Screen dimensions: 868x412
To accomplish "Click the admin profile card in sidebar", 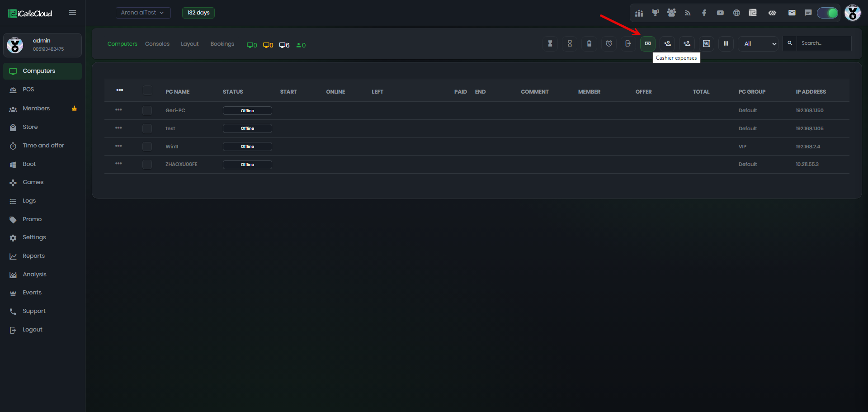I will coord(42,45).
